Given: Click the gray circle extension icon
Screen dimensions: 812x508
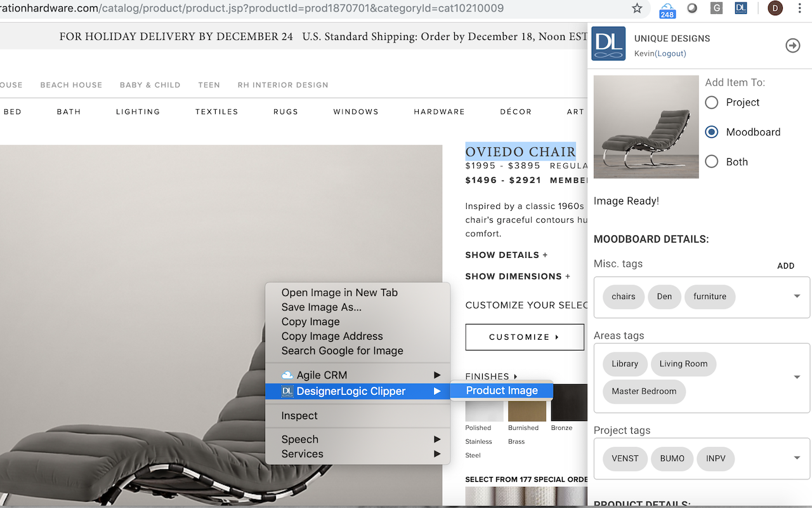Looking at the screenshot, I should [x=691, y=8].
